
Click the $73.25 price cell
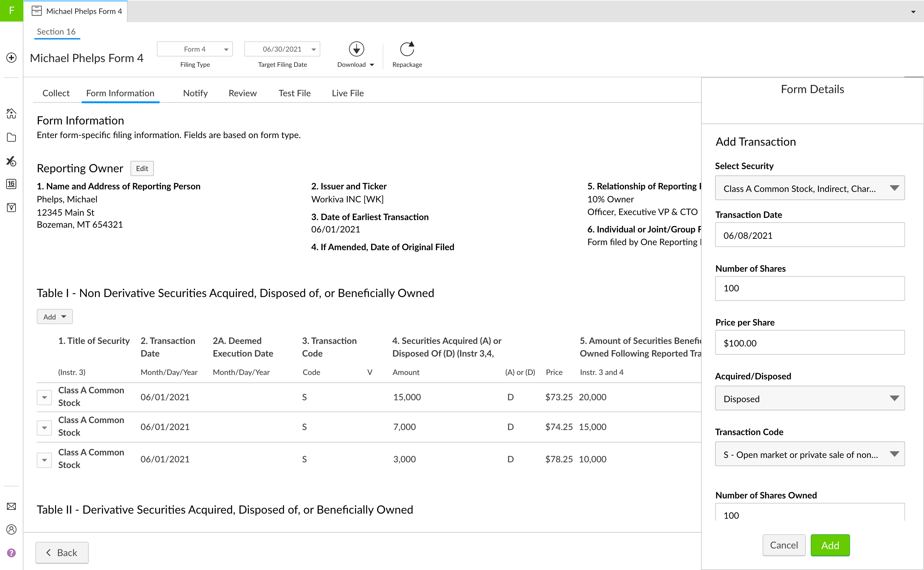coord(559,397)
